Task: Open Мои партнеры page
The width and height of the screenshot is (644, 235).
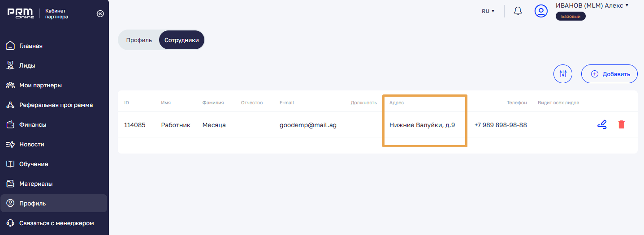Action: point(40,85)
